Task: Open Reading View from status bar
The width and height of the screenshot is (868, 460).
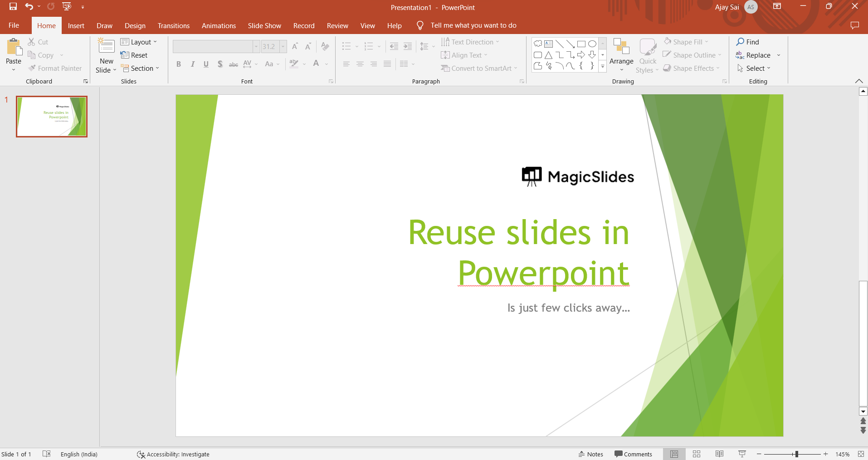Action: coord(719,454)
